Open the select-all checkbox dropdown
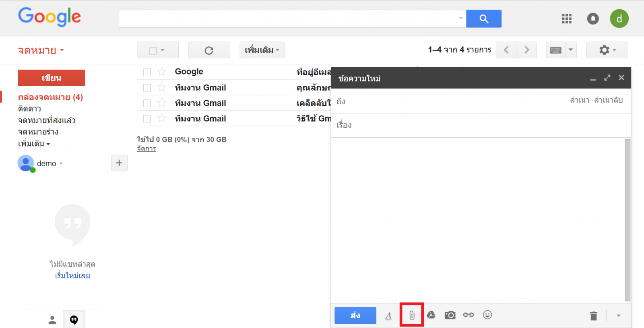Screen dimensions: 644x328 tap(163, 50)
